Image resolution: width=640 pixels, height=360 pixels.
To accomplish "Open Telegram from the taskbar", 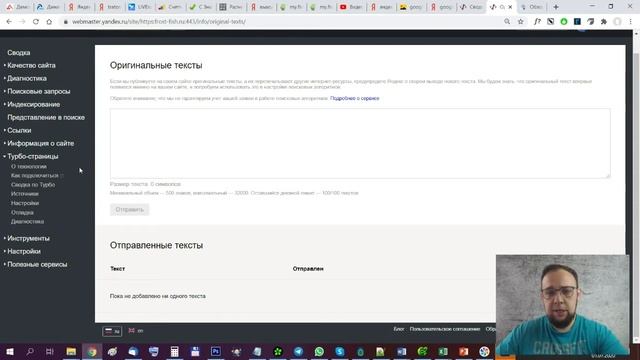I will [298, 351].
